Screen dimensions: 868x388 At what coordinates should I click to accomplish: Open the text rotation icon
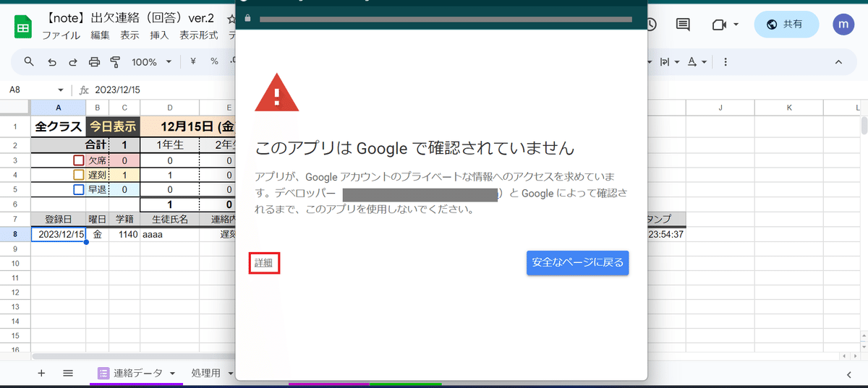point(692,62)
